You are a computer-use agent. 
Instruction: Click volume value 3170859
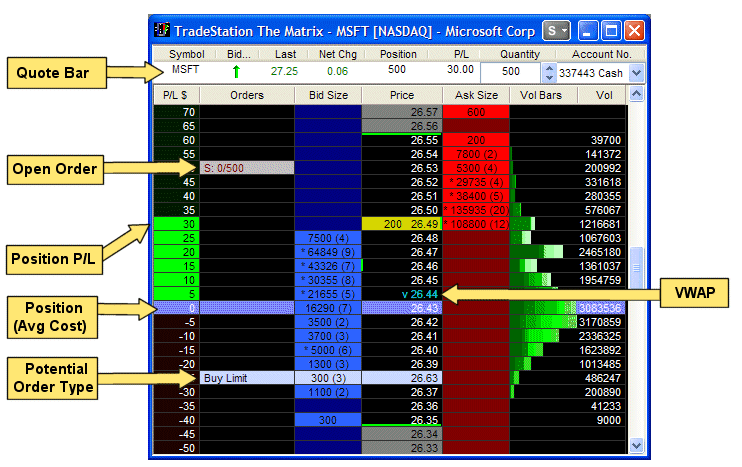click(x=600, y=322)
